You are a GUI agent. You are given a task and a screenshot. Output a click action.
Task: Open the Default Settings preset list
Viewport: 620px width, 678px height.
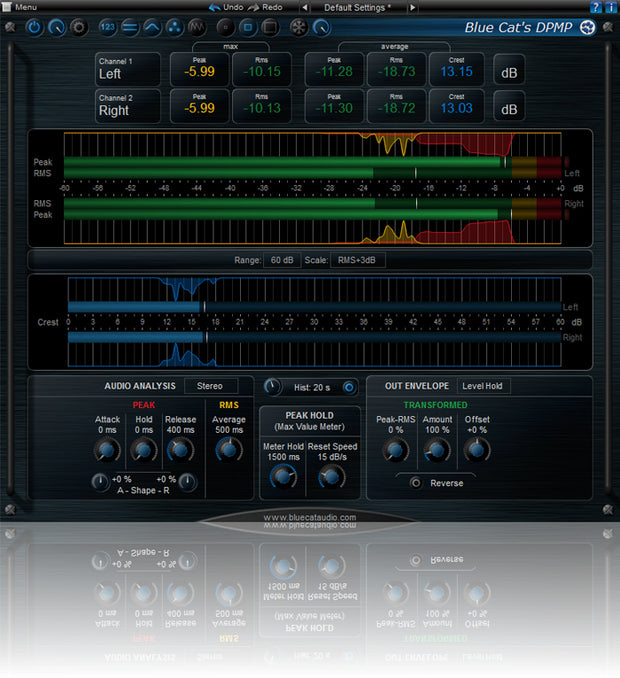(357, 8)
